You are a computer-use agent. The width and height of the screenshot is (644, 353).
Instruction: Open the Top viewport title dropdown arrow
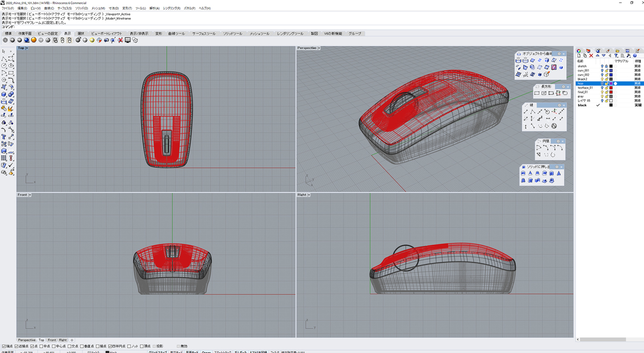(27, 48)
